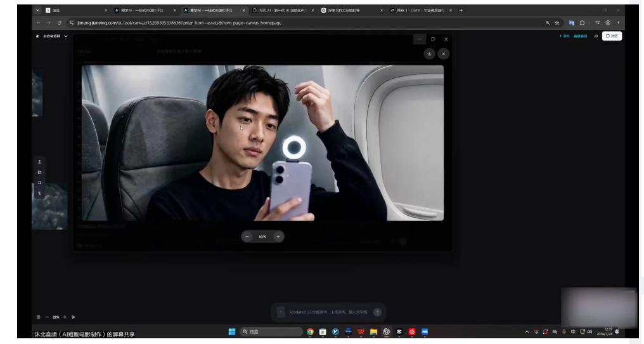Open the notification bell in taskbar
This screenshot has width=644, height=344.
point(617,332)
